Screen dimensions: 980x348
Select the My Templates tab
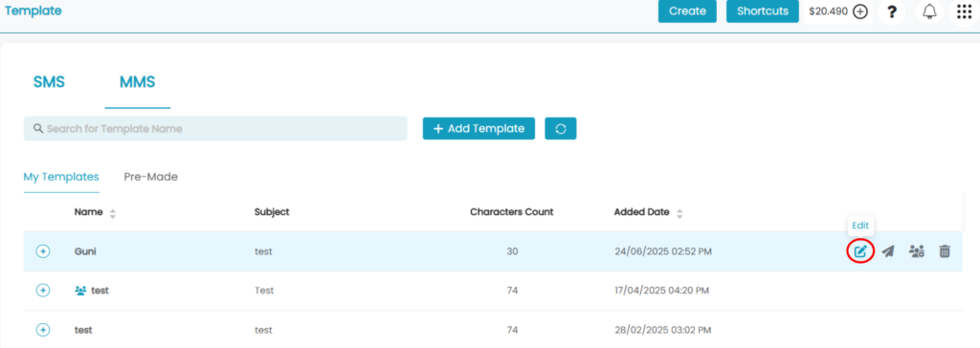coord(61,177)
